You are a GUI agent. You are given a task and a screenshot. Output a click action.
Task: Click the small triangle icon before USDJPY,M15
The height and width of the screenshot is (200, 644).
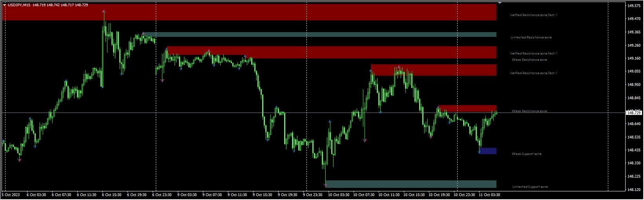pos(4,5)
